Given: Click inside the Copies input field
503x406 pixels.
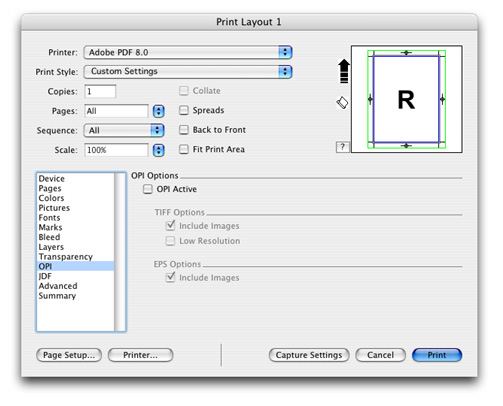Looking at the screenshot, I should pos(100,91).
